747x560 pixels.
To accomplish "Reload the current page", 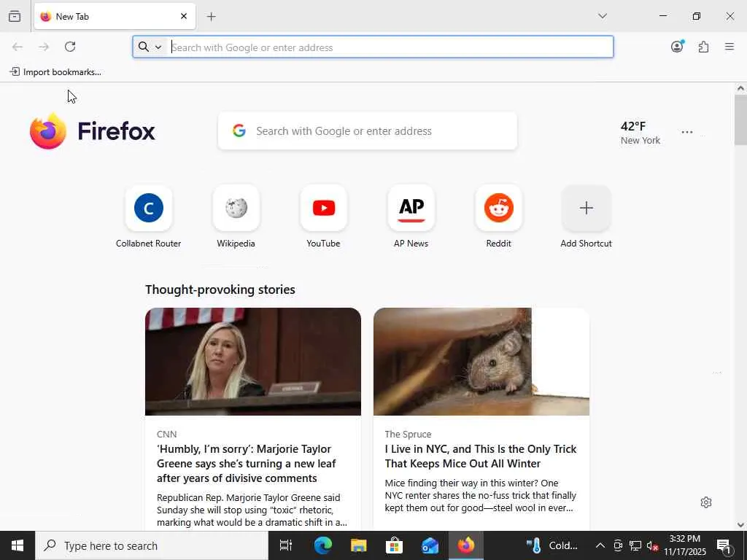I will 70,47.
